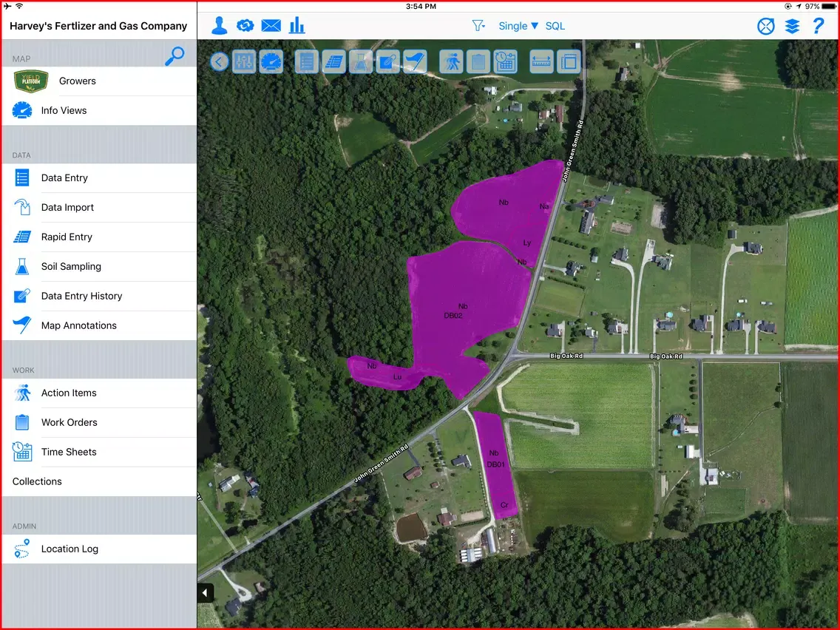840x630 pixels.
Task: Open Work Orders in the sidebar
Action: [x=99, y=422]
